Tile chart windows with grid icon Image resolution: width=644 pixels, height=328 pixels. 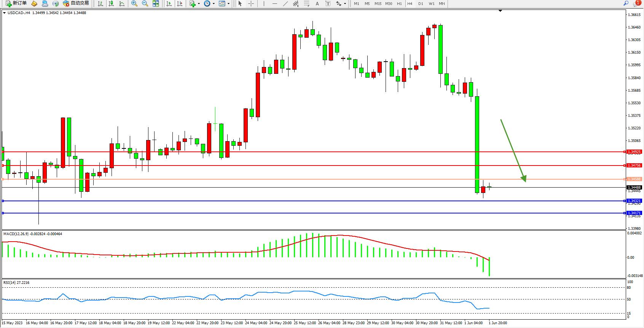click(156, 3)
